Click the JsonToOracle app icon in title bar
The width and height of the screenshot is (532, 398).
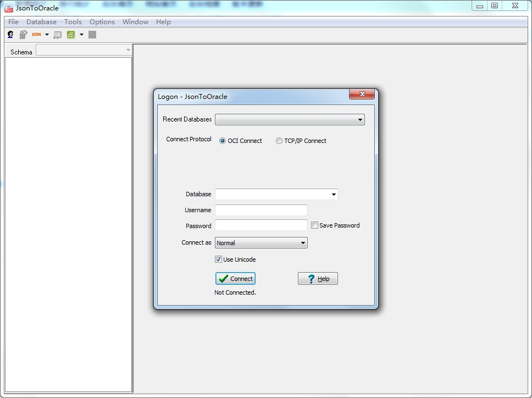pos(9,8)
